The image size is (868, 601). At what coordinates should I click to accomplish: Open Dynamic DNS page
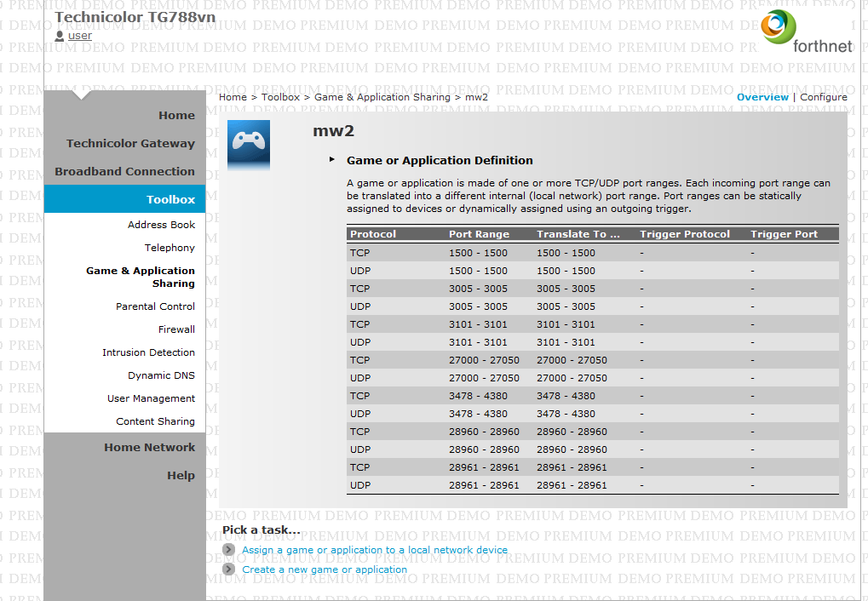(x=161, y=375)
